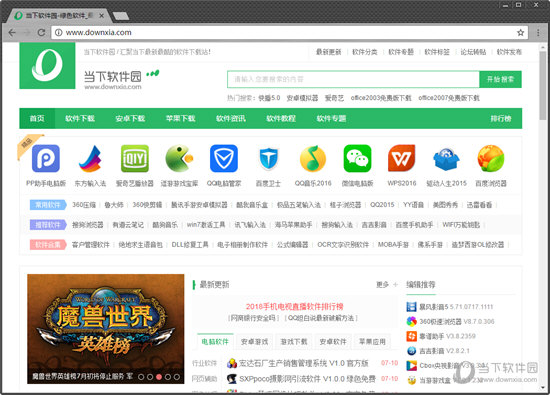The image size is (550, 395).
Task: Open the WPS2016 icon
Action: click(x=402, y=159)
